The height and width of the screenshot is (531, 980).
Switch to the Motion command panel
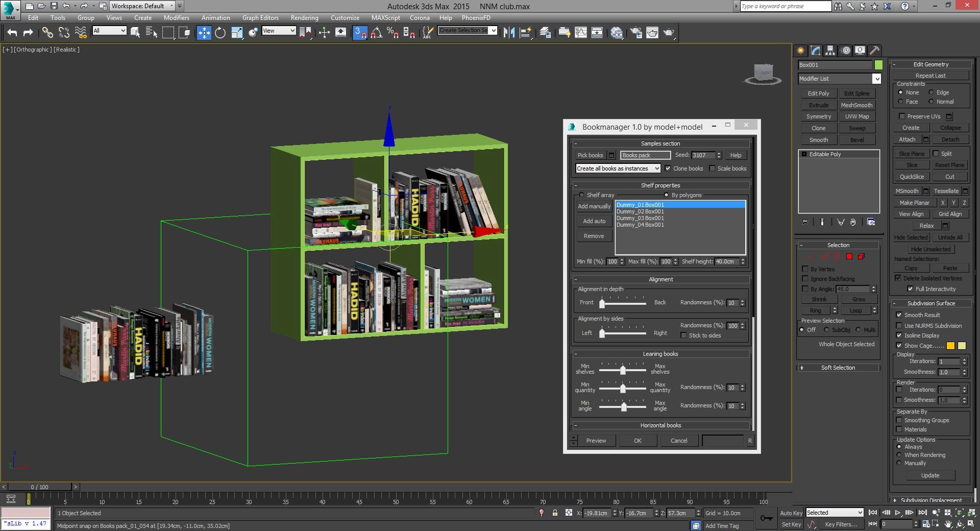coord(845,50)
